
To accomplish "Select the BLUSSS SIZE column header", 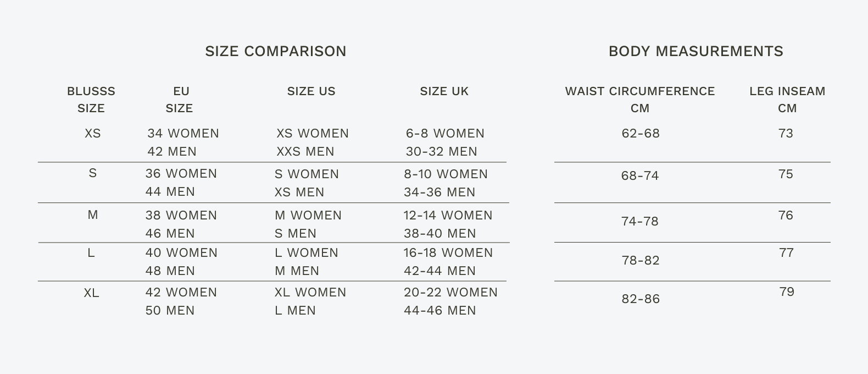I will [91, 100].
